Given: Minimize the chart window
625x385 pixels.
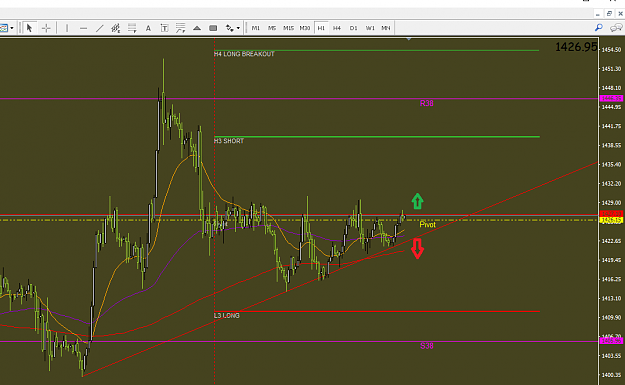Looking at the screenshot, I should coord(597,14).
